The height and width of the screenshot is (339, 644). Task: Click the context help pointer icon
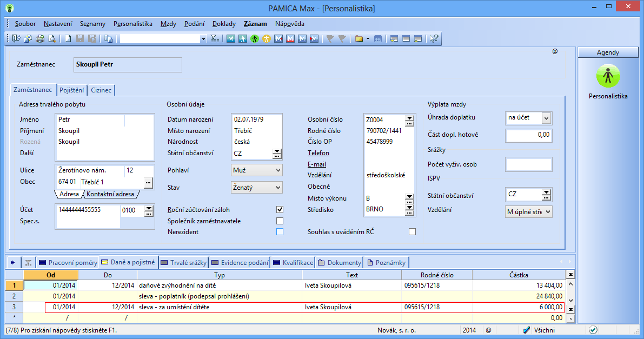point(434,38)
